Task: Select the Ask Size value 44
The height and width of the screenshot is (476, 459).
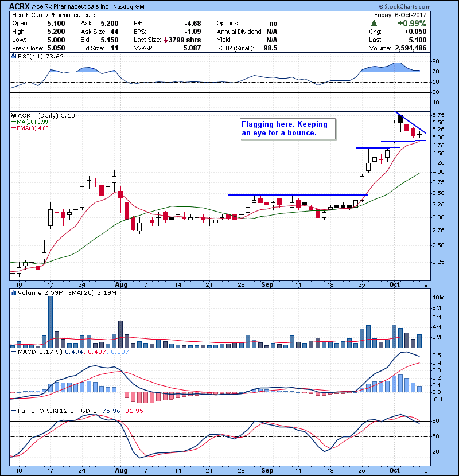Action: (114, 32)
